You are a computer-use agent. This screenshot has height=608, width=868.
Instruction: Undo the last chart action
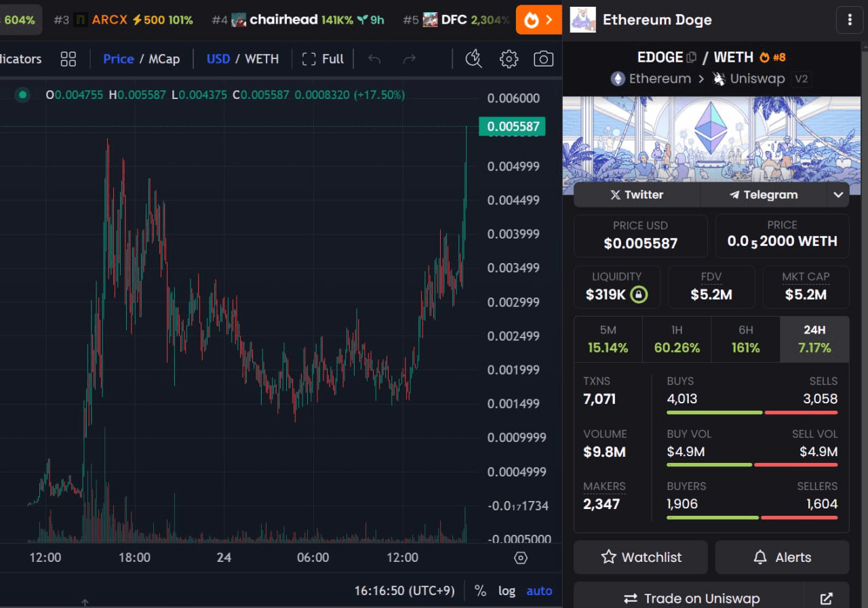point(374,59)
